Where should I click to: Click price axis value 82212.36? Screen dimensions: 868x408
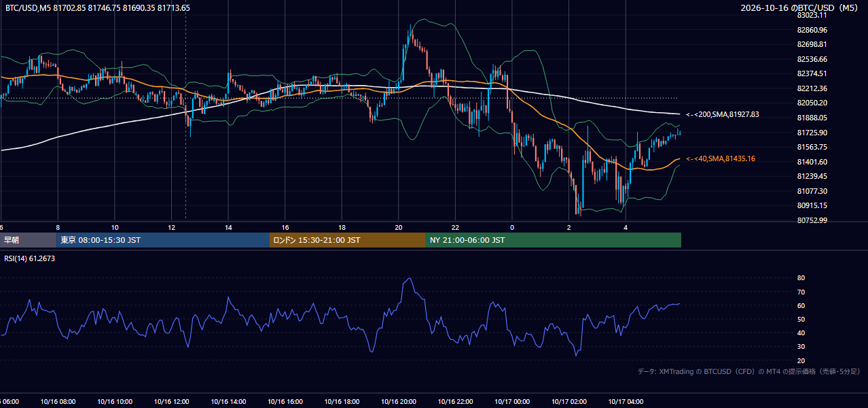(812, 88)
